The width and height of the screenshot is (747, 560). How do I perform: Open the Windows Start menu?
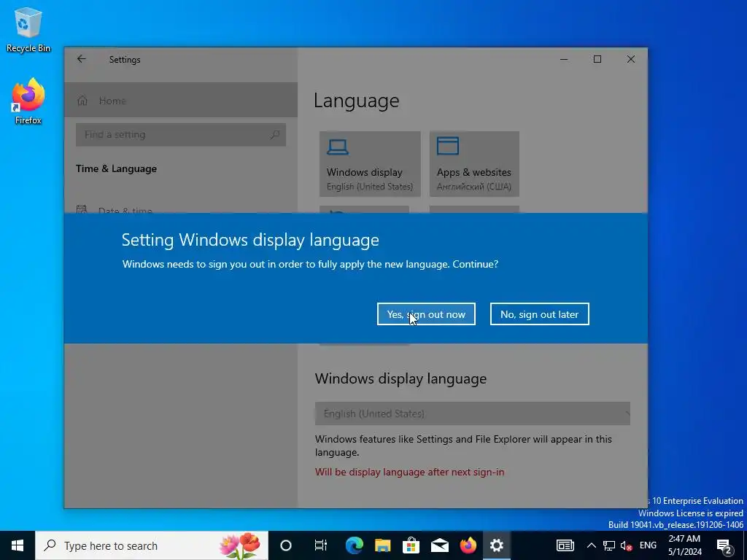(x=18, y=545)
